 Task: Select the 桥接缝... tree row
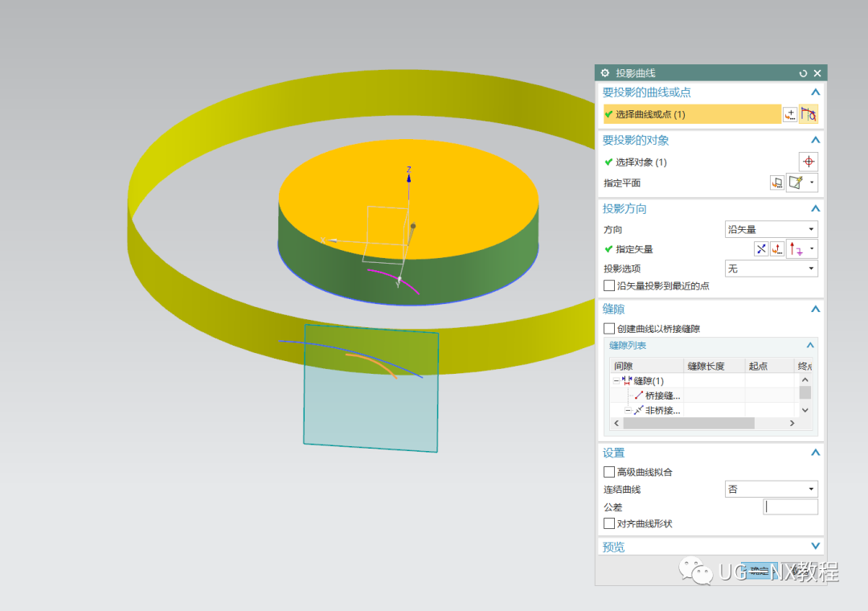[662, 396]
